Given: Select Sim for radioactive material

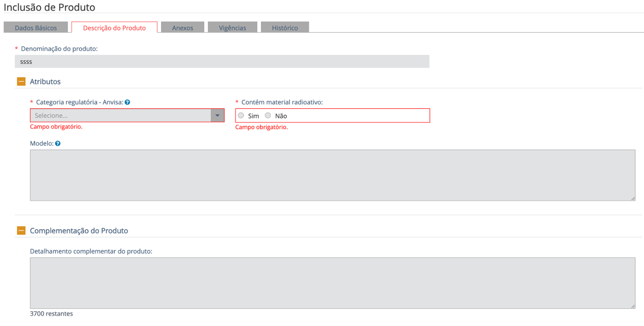Looking at the screenshot, I should point(241,116).
